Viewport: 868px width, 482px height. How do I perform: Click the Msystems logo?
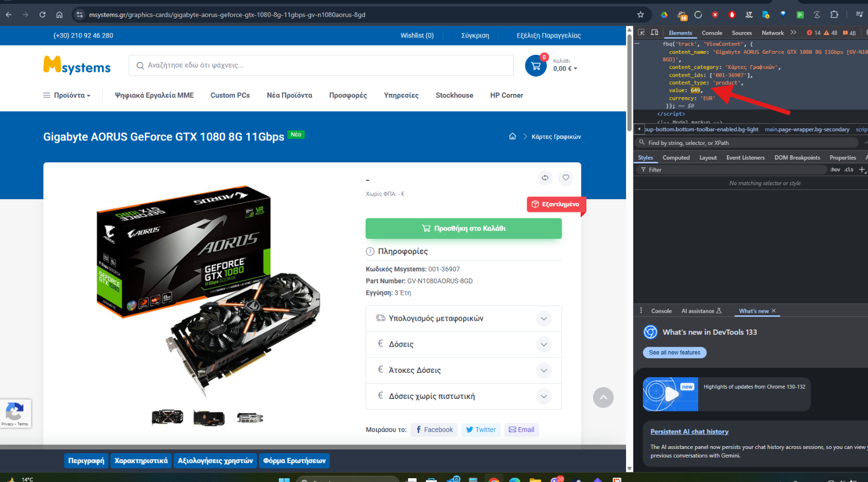77,65
